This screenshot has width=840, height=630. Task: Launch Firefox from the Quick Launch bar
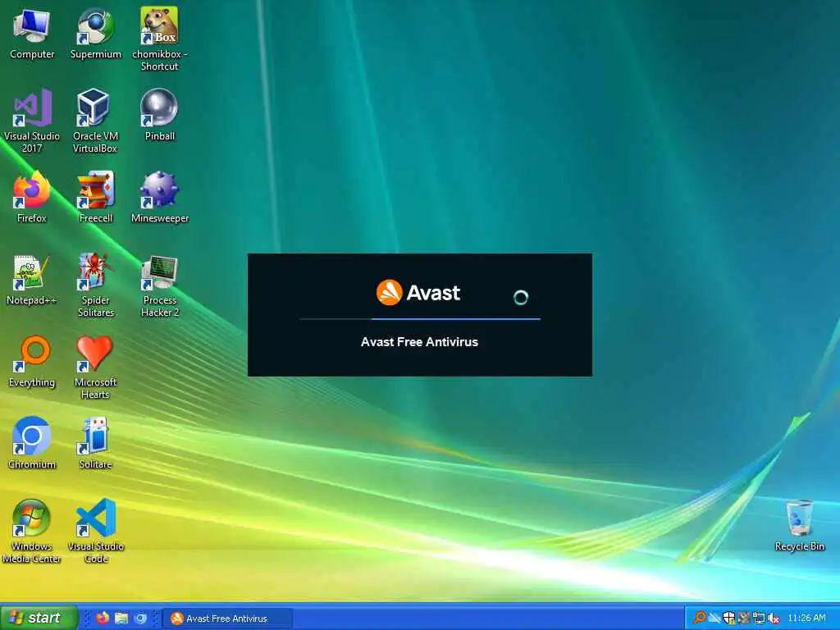[103, 619]
